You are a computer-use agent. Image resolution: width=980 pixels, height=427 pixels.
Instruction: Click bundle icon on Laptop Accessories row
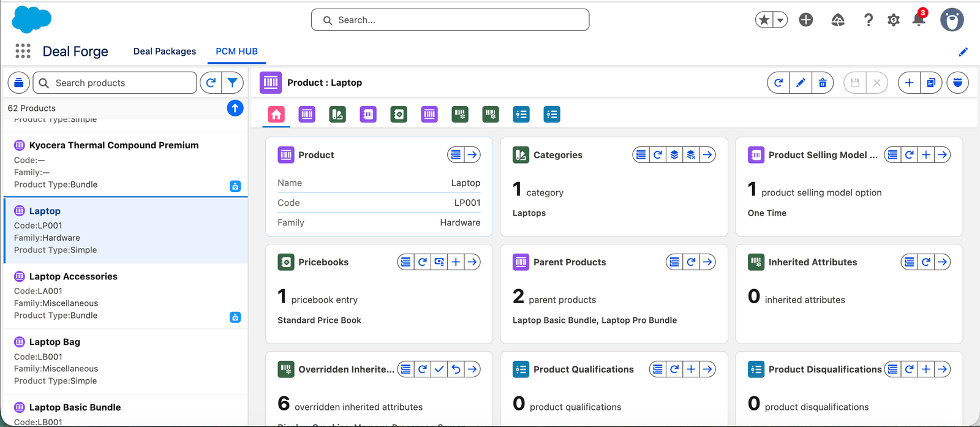235,317
